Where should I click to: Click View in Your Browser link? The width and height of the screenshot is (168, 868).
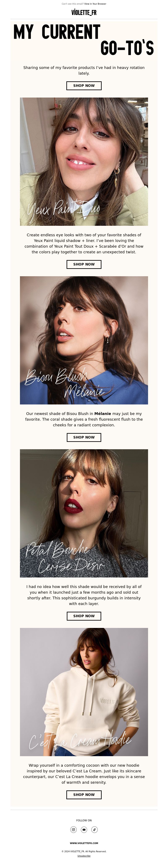95,4
